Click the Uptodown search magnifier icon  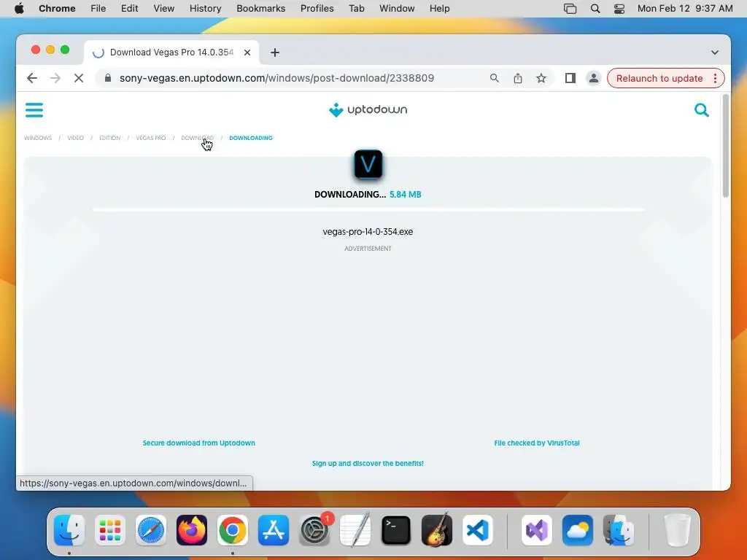click(x=701, y=110)
